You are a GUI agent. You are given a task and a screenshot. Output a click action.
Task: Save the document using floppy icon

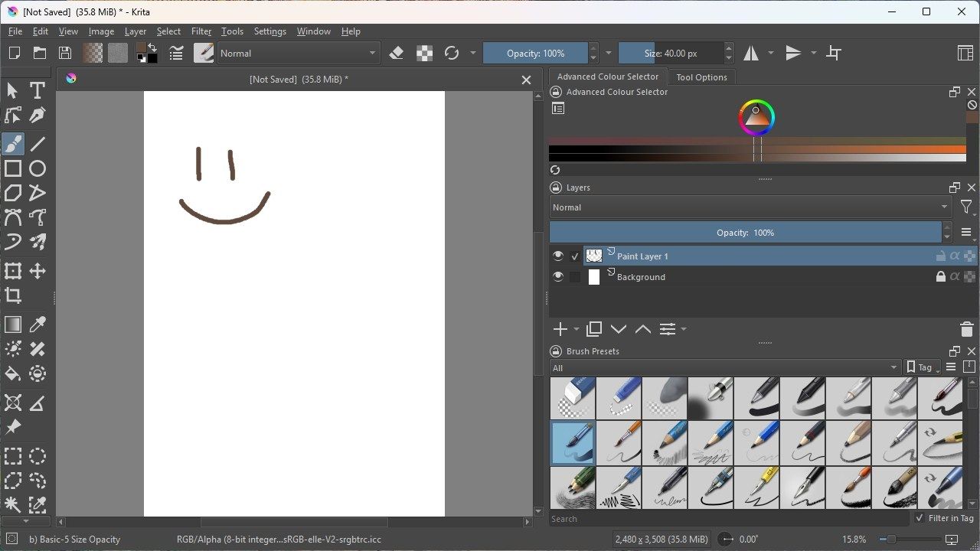pos(65,53)
